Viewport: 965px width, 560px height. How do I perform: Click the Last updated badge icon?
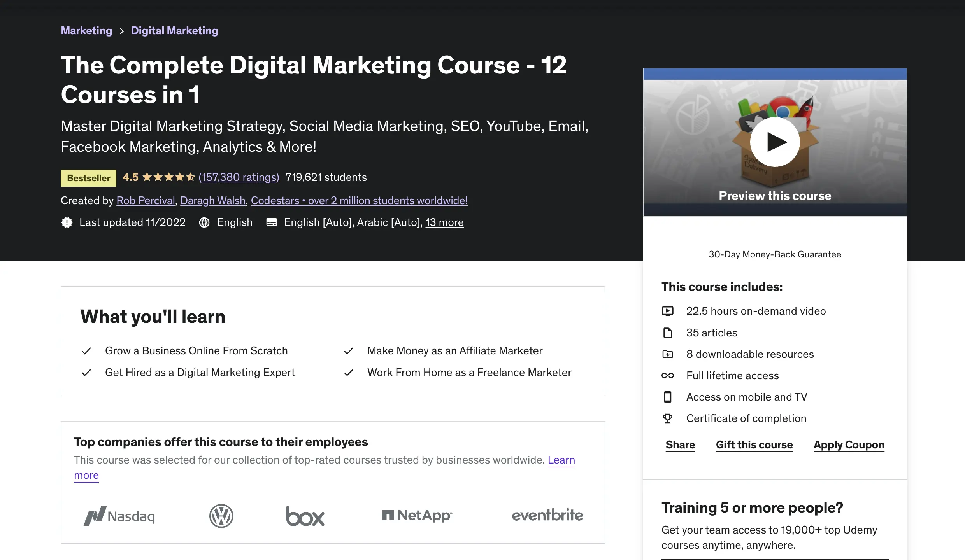[67, 222]
